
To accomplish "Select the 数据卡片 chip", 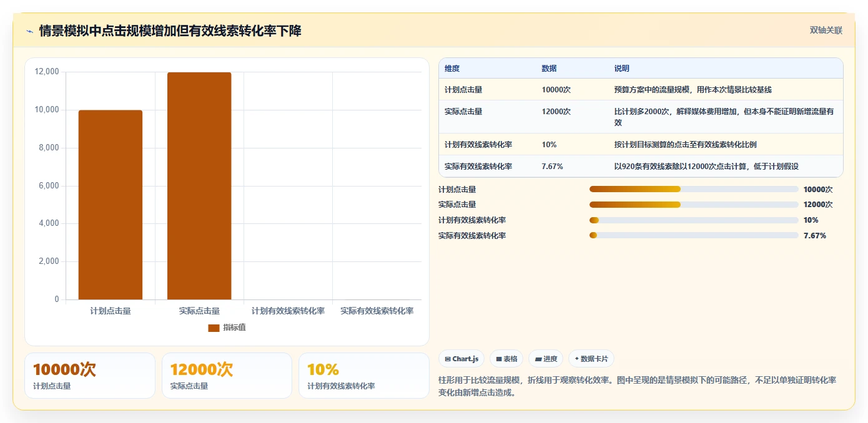I will tap(591, 359).
